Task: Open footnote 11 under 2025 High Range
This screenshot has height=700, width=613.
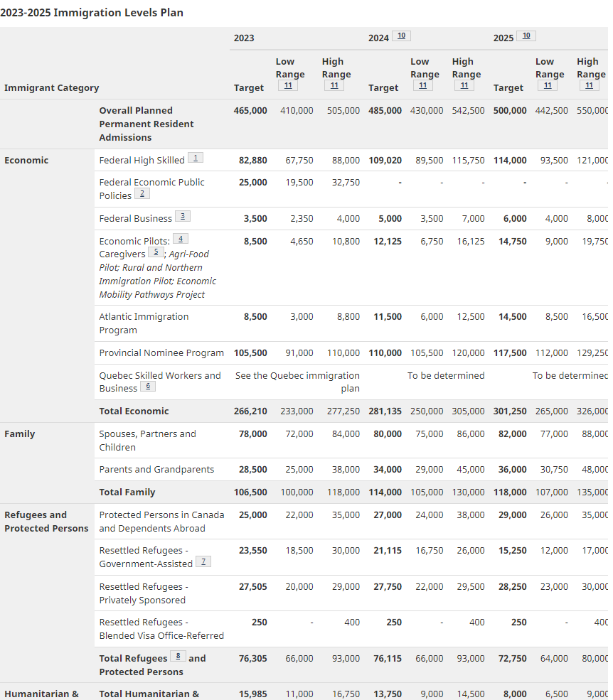Action: click(589, 86)
